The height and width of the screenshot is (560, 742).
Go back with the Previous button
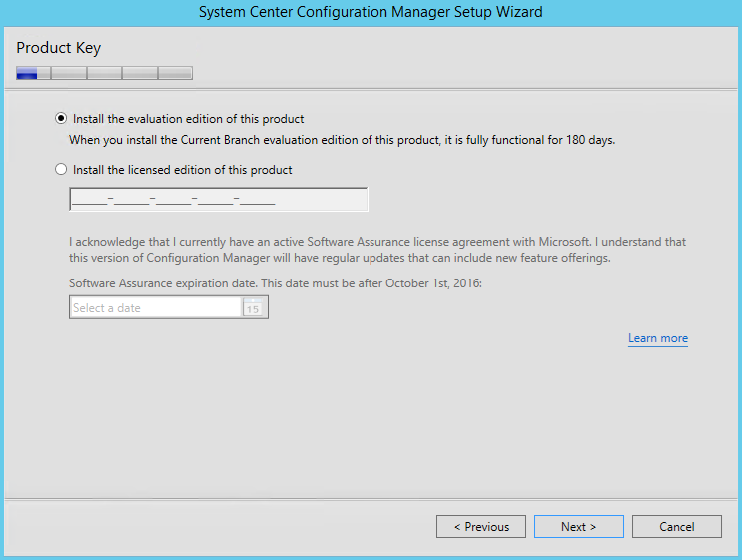pos(481,527)
